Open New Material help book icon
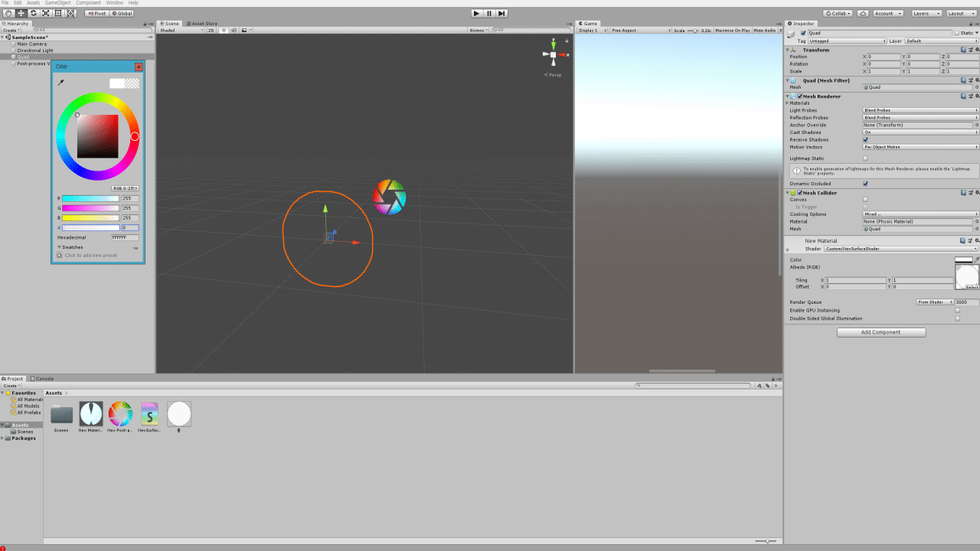The width and height of the screenshot is (980, 551). 963,240
